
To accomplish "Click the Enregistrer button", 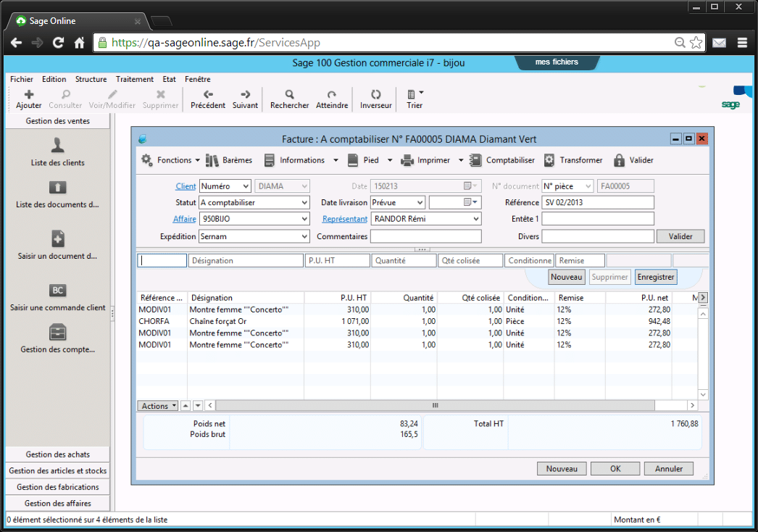I will 655,277.
